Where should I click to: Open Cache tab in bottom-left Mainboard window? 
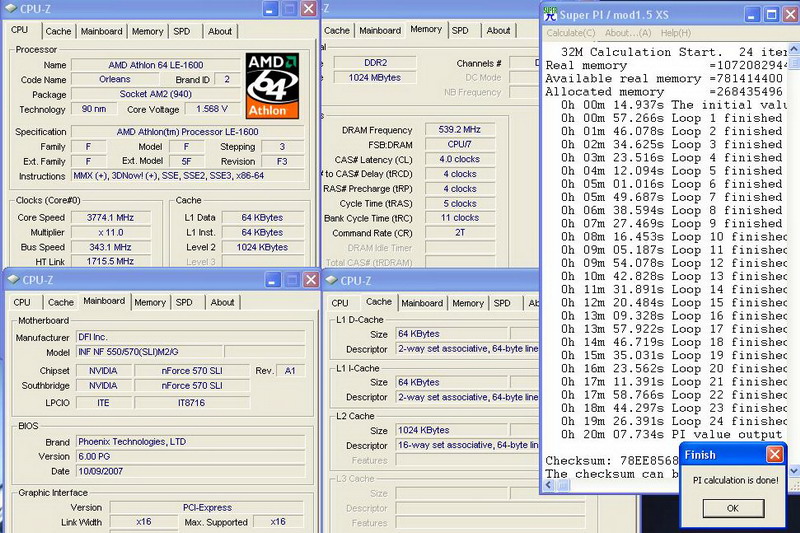coord(61,302)
